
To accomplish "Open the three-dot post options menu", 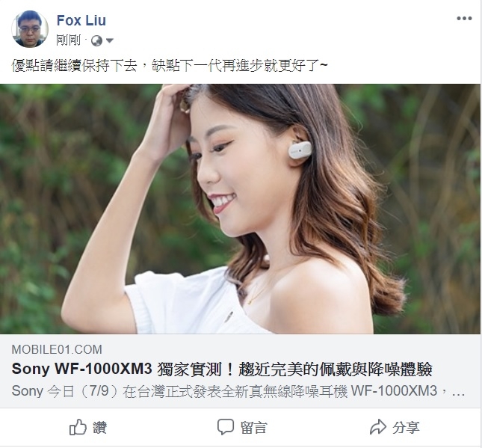I will 464,19.
